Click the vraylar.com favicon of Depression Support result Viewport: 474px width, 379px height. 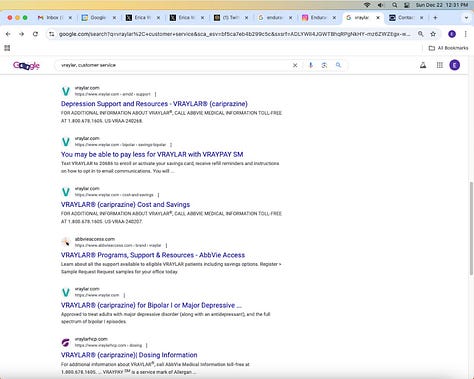[x=66, y=91]
